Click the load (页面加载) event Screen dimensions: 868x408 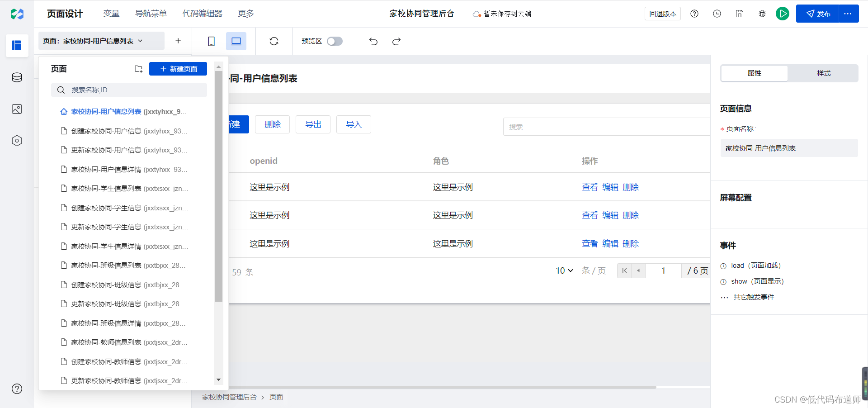click(750, 266)
